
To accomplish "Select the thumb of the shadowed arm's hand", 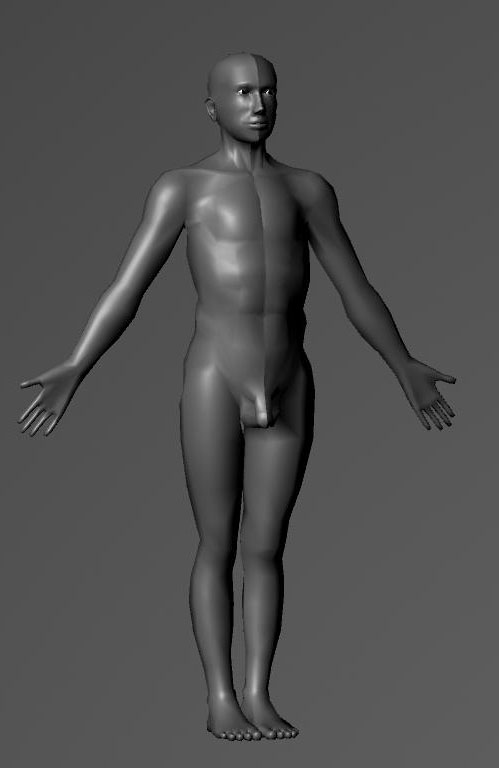I will coord(444,377).
